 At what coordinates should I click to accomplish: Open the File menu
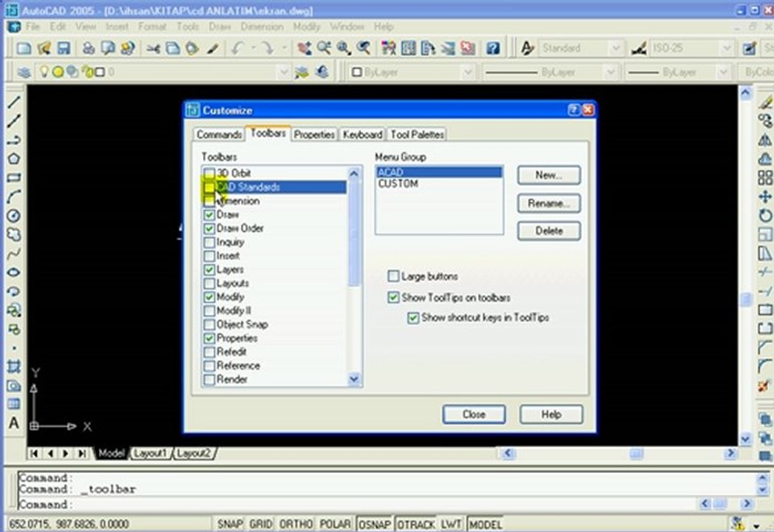[x=33, y=27]
